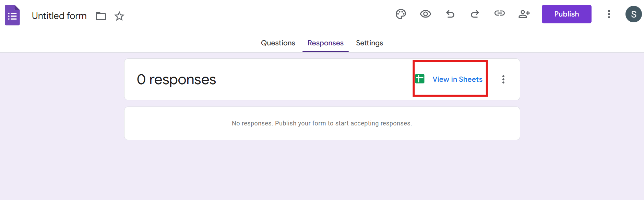This screenshot has width=644, height=200.
Task: Star the Untitled form
Action: coord(119,16)
